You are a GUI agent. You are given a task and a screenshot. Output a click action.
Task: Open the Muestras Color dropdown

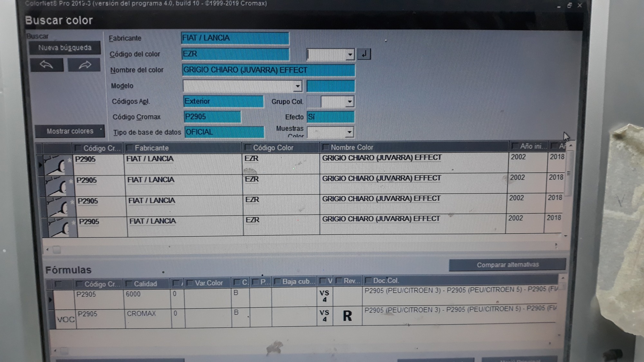click(x=349, y=132)
